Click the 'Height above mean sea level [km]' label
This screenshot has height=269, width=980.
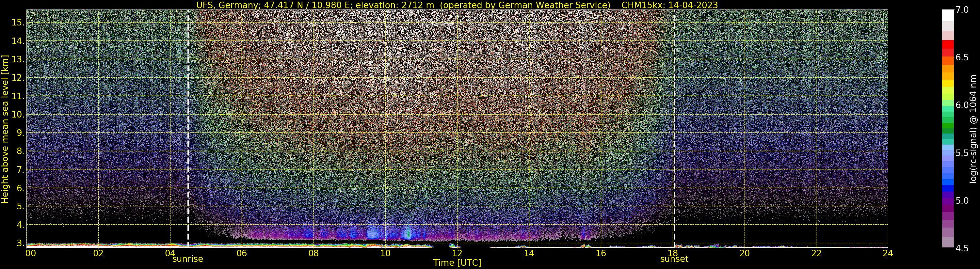tap(5, 130)
